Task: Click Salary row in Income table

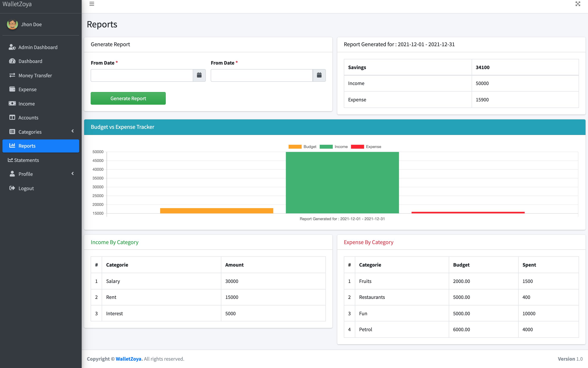Action: pos(208,281)
